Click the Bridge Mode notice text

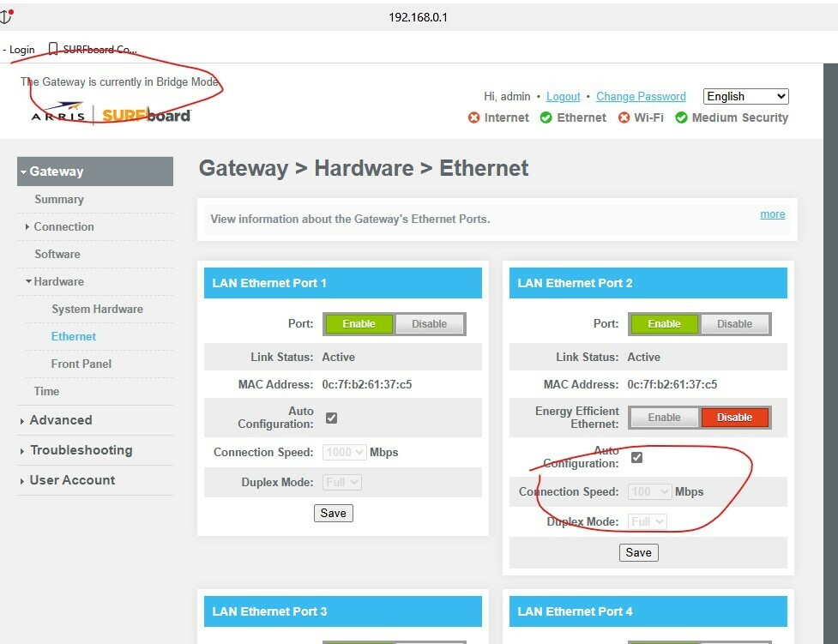coord(120,81)
